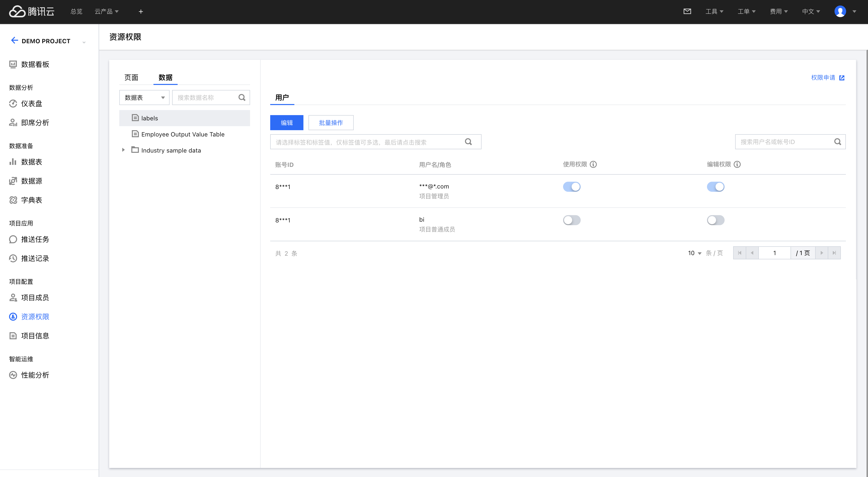This screenshot has width=868, height=477.
Task: Enable 编辑权限 toggle for bi user
Action: [715, 220]
